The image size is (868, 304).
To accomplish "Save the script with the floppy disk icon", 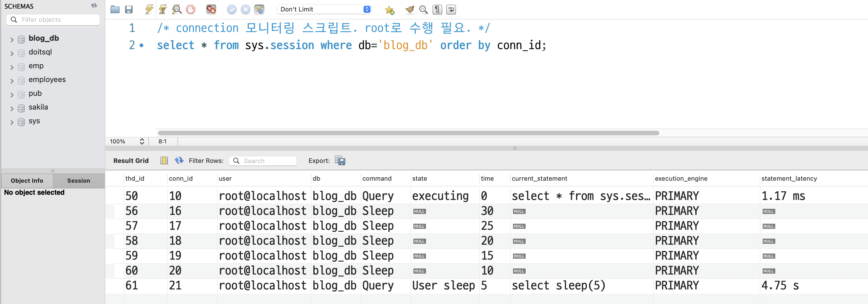I will 129,9.
